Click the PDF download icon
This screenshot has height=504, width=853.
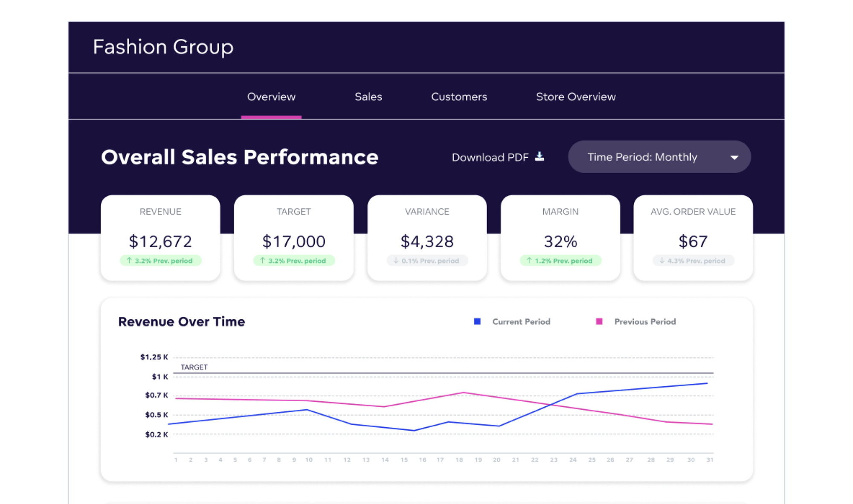pyautogui.click(x=540, y=157)
